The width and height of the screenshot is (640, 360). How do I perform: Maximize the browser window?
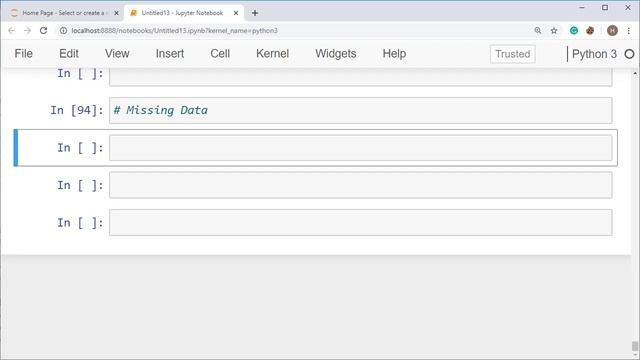(x=605, y=7)
